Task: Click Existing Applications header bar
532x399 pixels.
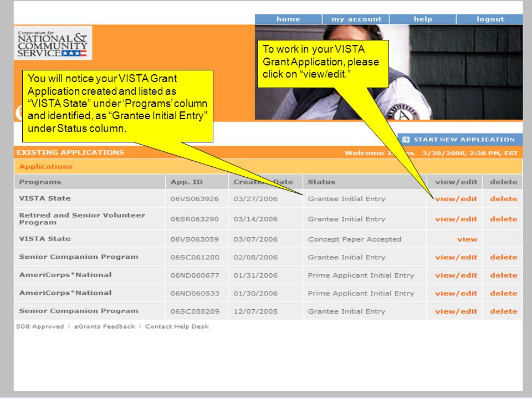Action: (x=268, y=152)
